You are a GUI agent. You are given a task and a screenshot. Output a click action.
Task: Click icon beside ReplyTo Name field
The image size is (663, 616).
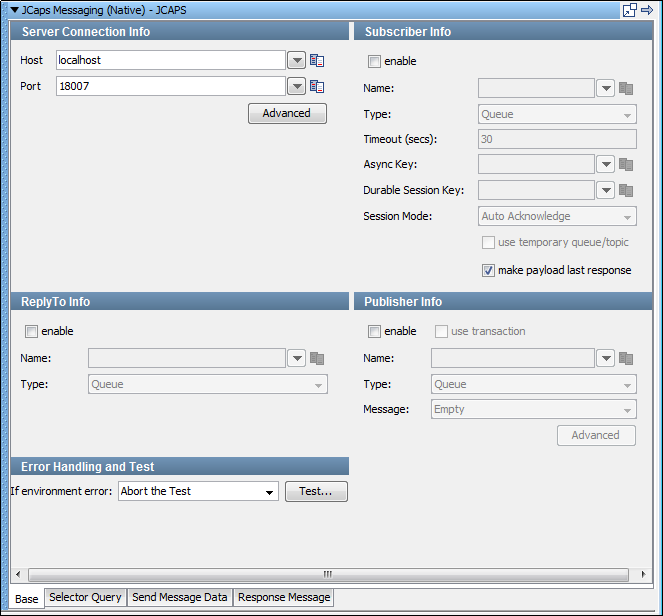(x=317, y=358)
